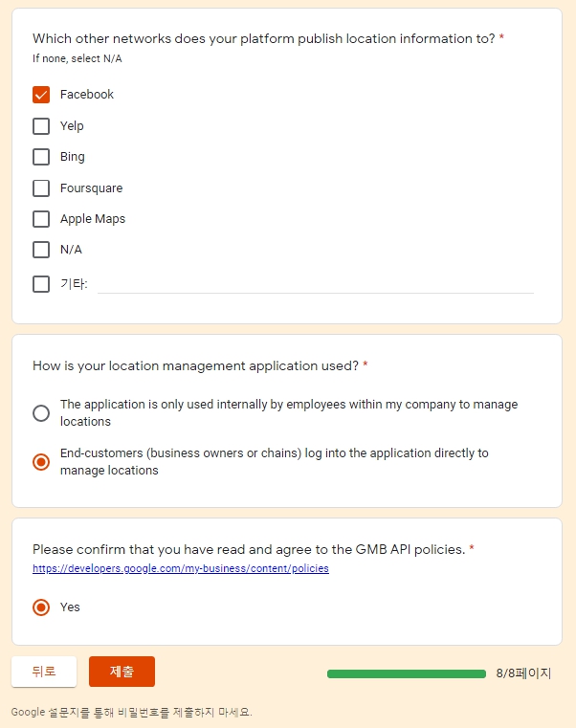Click the Foursquare label text
This screenshot has height=728, width=576.
[x=91, y=188]
